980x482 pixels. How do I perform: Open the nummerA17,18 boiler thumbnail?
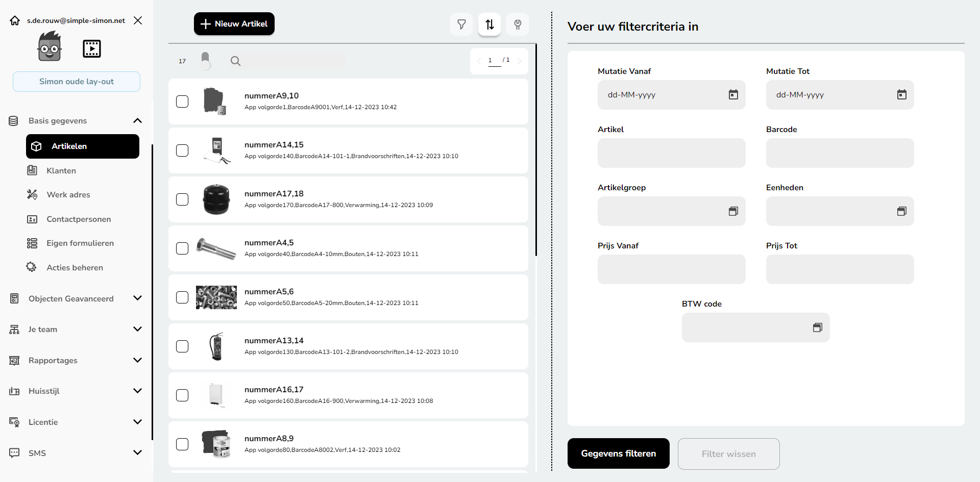pos(216,199)
